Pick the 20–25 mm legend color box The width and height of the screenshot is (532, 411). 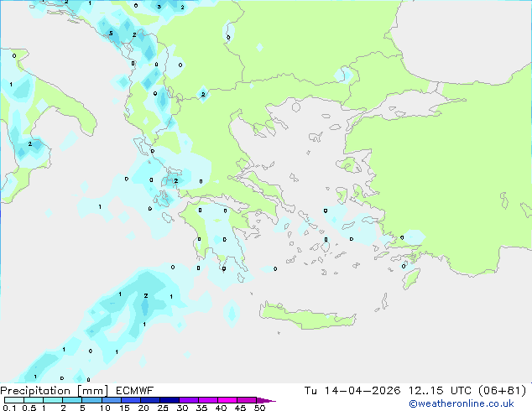(150, 400)
